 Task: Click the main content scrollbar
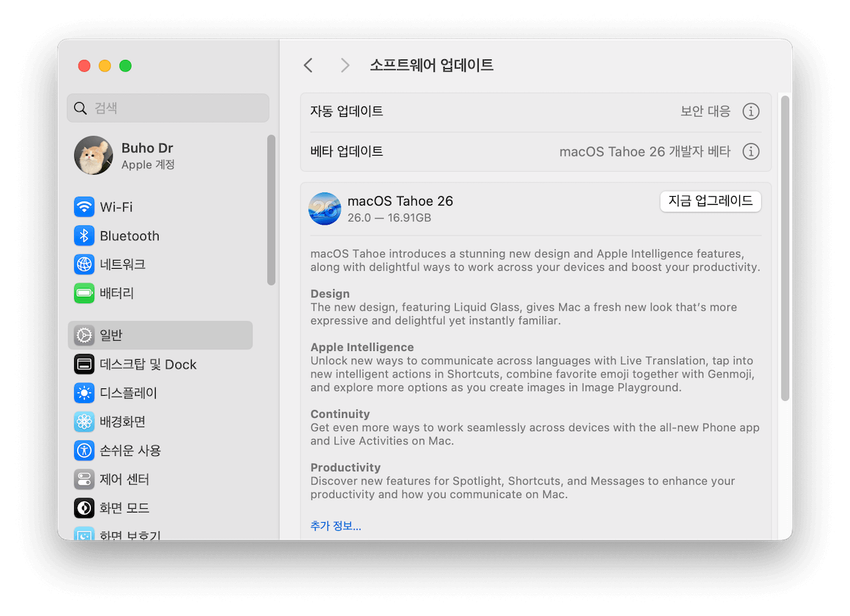tap(785, 248)
